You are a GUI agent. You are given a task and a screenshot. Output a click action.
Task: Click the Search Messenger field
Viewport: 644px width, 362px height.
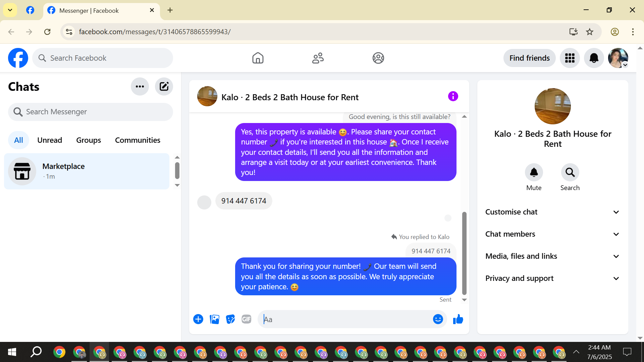pos(91,112)
